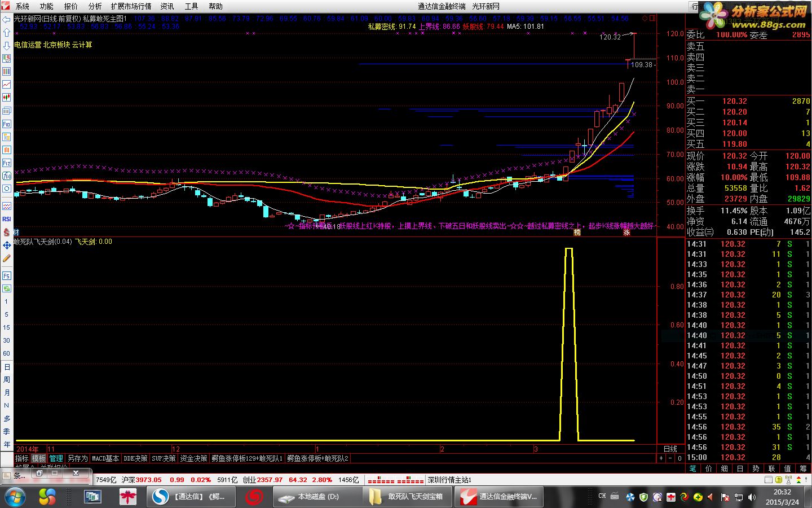Select the DDE决策 template tab
The width and height of the screenshot is (812, 508).
[135, 459]
